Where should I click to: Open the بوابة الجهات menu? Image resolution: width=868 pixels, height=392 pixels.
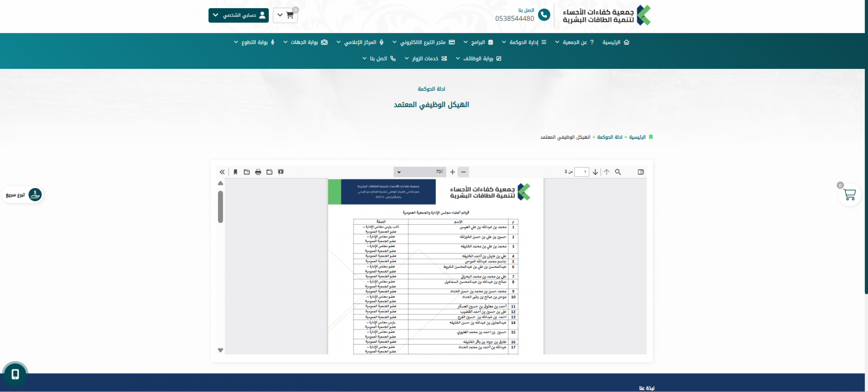pyautogui.click(x=305, y=42)
